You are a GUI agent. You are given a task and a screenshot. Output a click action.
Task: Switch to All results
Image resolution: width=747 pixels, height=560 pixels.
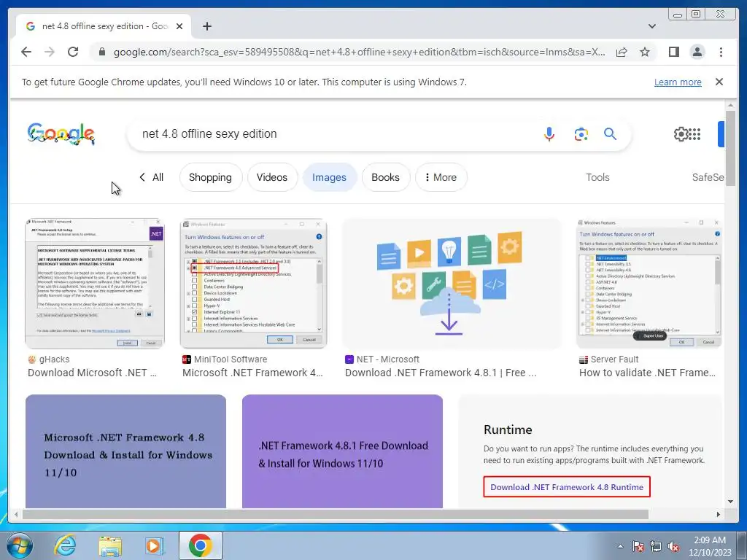pyautogui.click(x=152, y=177)
